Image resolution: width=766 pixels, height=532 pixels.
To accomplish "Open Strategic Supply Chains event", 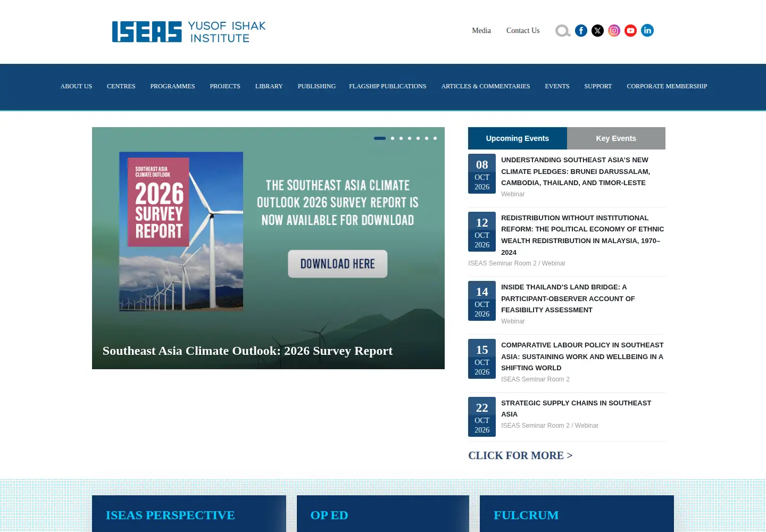I will coord(576,409).
